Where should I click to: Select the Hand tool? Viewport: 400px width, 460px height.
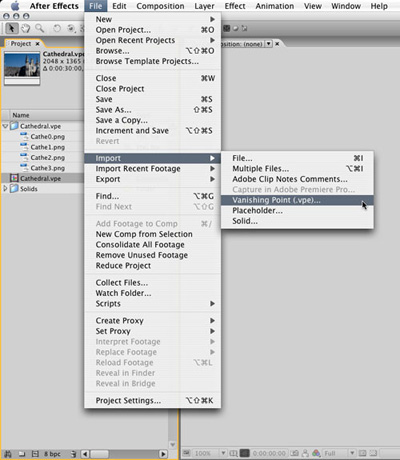click(x=26, y=29)
